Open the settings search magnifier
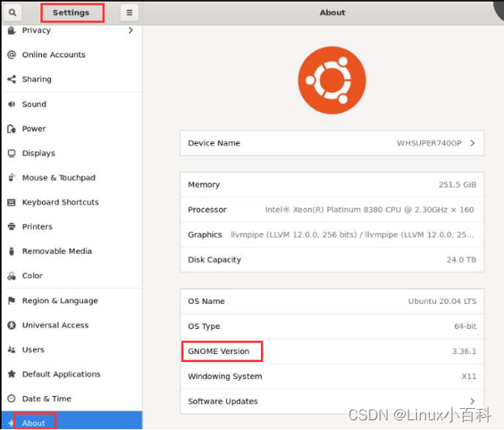 point(13,13)
